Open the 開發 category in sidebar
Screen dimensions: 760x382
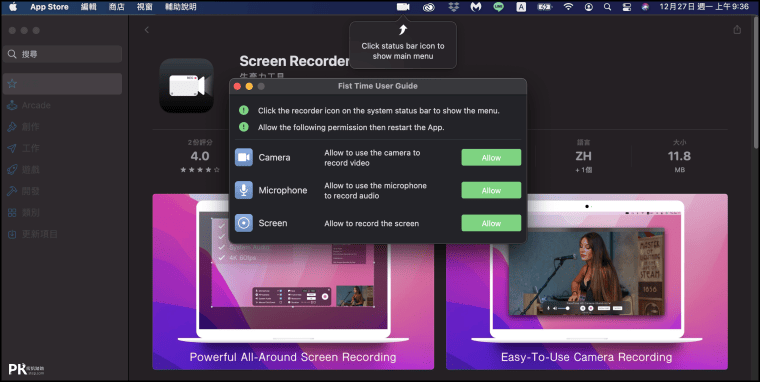[63, 191]
